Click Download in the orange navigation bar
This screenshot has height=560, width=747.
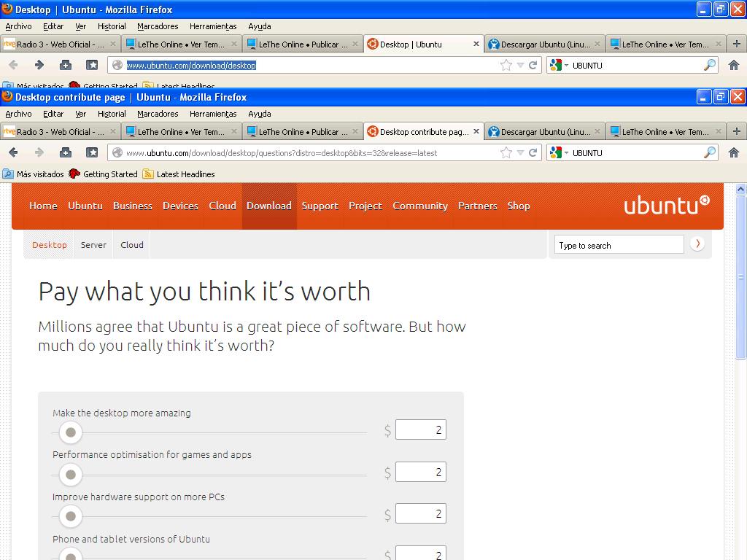(269, 206)
